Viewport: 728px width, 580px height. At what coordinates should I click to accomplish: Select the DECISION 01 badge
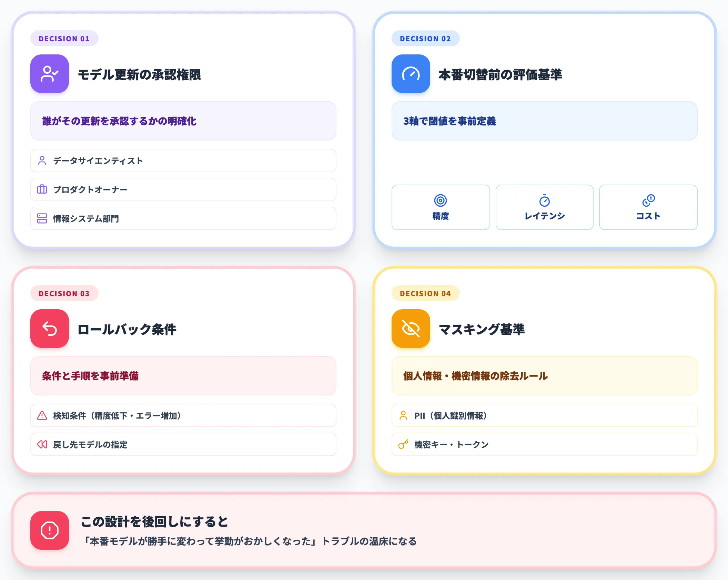[x=64, y=39]
